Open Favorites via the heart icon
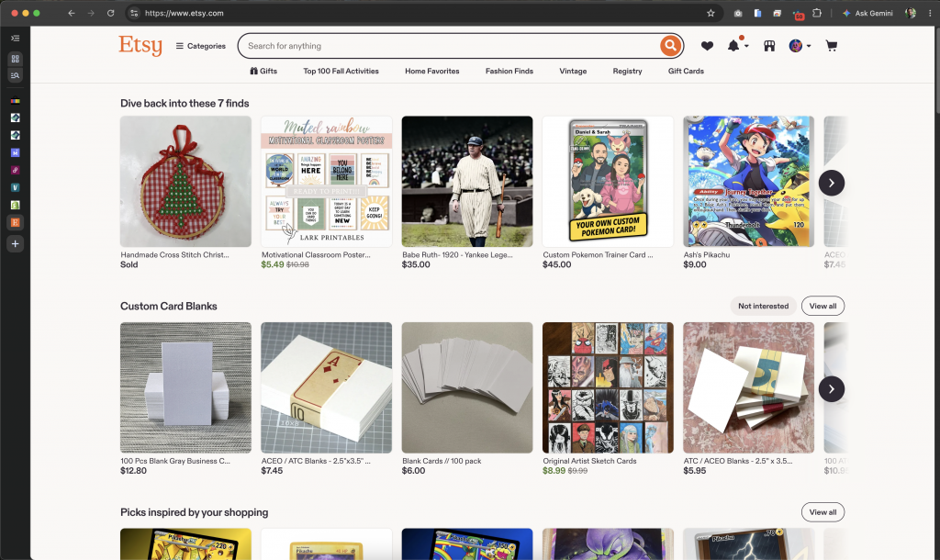Image resolution: width=940 pixels, height=560 pixels. click(708, 46)
